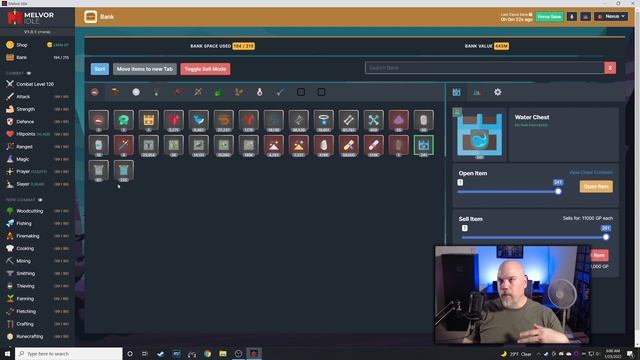Select the gold dust pile item
This screenshot has height=360, width=640.
[299, 146]
